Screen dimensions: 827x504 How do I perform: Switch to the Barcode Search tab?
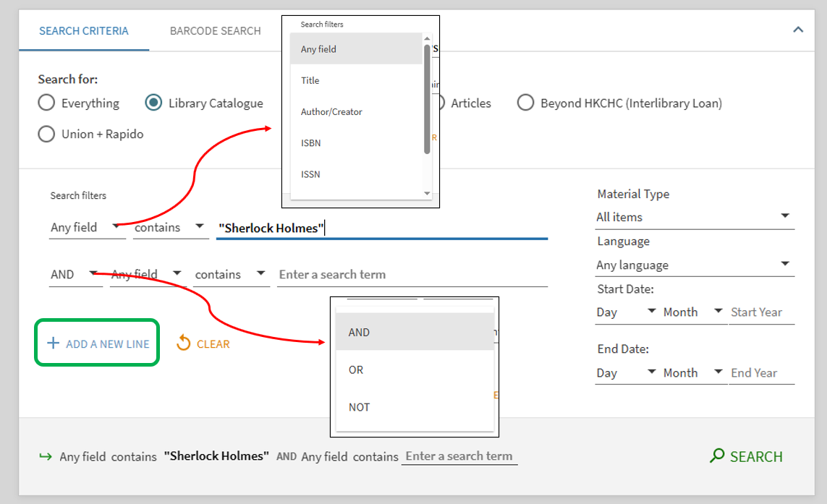[215, 31]
